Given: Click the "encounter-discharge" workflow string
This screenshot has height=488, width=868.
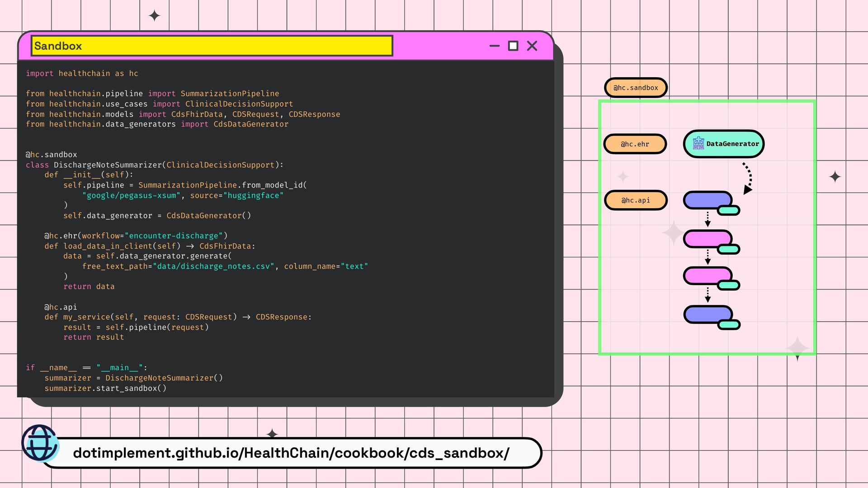Looking at the screenshot, I should (174, 236).
